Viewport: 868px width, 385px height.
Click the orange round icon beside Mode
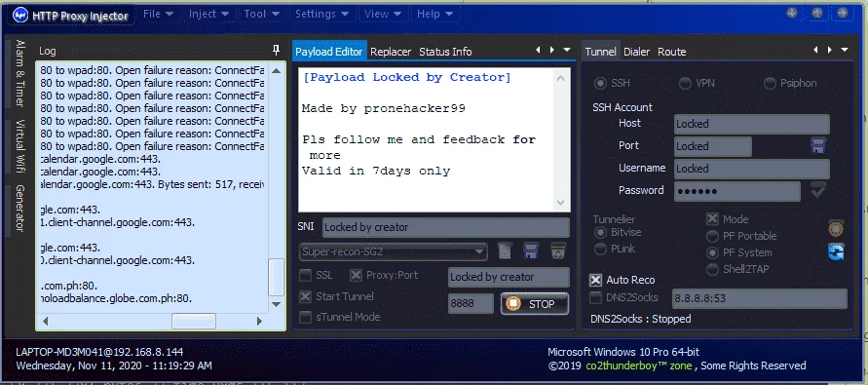pyautogui.click(x=835, y=228)
